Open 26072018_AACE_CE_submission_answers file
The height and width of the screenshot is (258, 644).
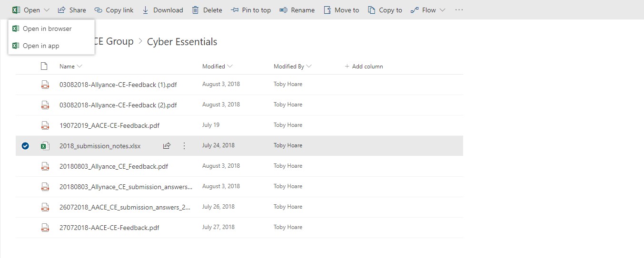(x=126, y=207)
